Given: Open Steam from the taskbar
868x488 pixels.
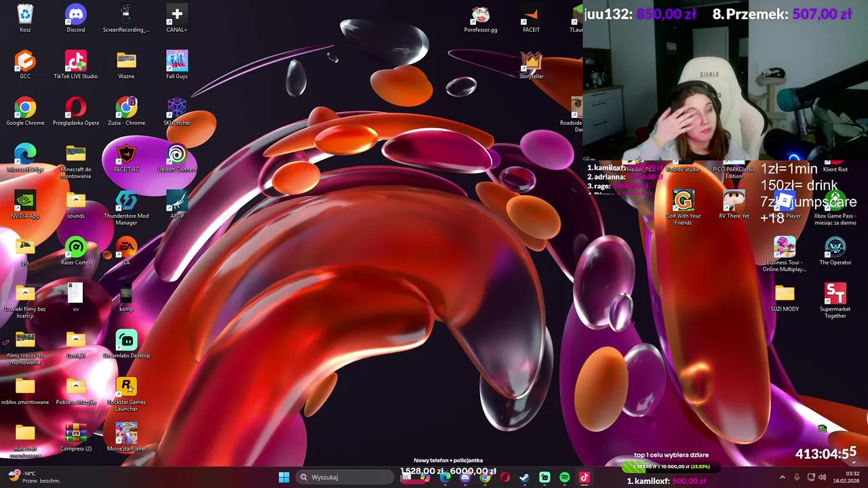Looking at the screenshot, I should click(x=525, y=477).
